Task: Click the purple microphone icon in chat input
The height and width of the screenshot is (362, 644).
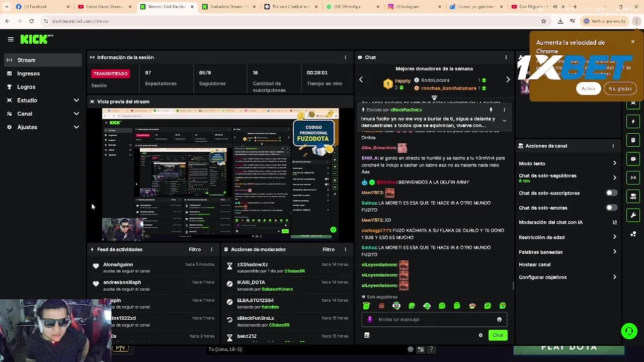Action: [370, 319]
